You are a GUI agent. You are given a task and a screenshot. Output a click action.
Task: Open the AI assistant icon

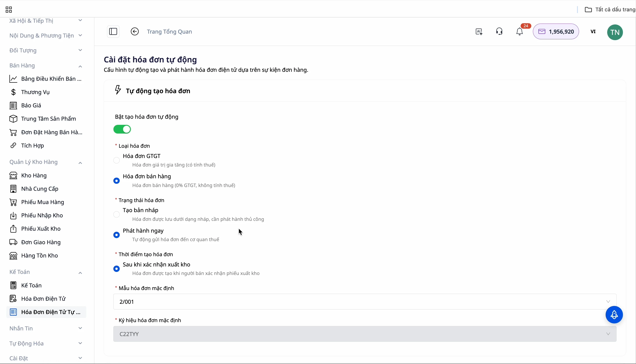479,32
